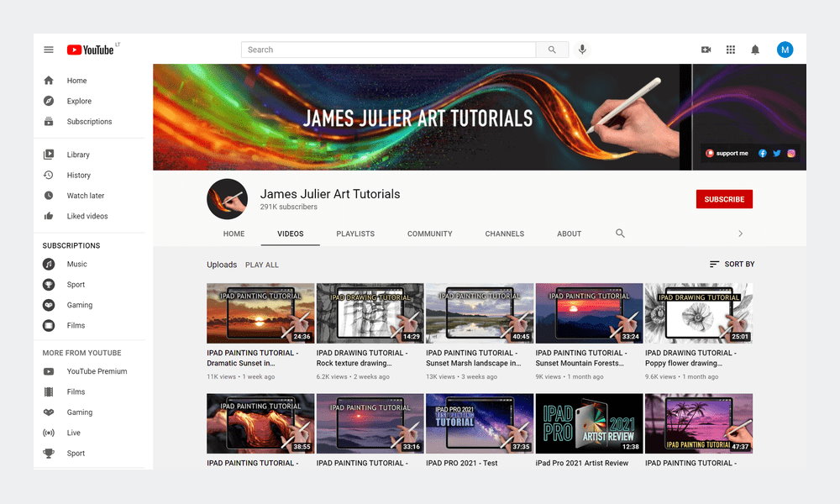840x504 pixels.
Task: Click the Sport trophy icon under Subscriptions
Action: pyautogui.click(x=49, y=285)
